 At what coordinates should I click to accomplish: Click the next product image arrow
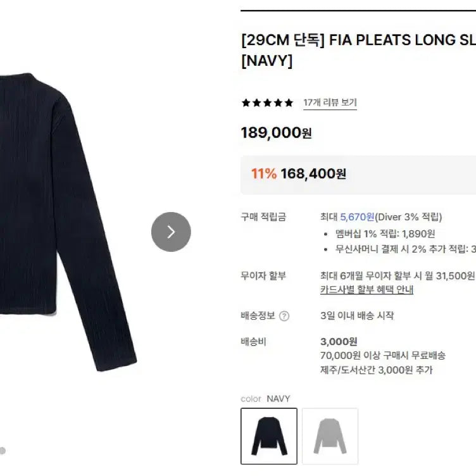coord(171,232)
